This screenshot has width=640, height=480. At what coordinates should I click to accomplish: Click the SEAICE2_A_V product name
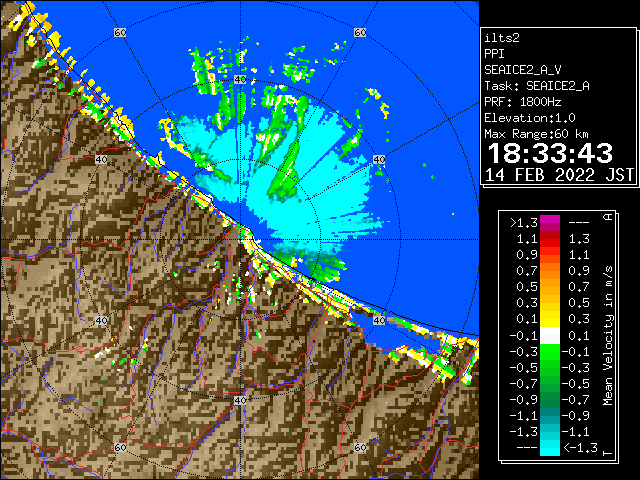[x=523, y=70]
